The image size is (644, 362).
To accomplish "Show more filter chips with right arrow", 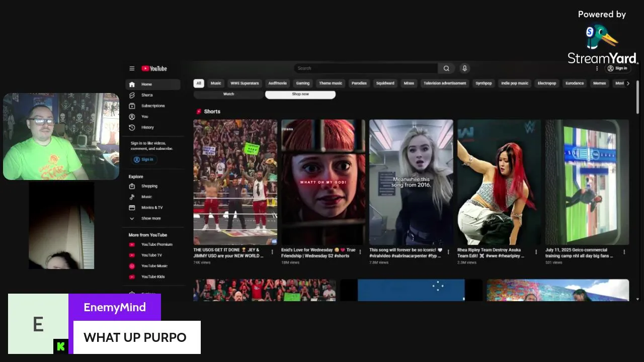I will pyautogui.click(x=628, y=83).
